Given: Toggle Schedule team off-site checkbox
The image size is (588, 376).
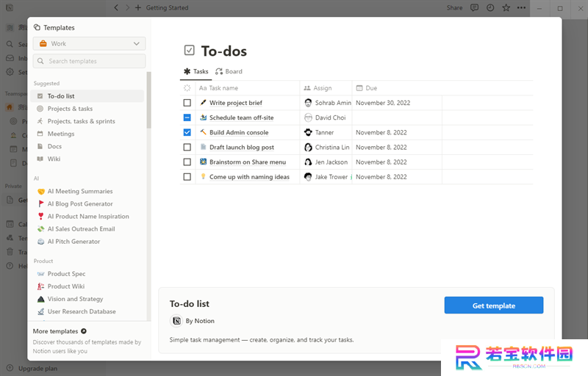Looking at the screenshot, I should click(x=187, y=117).
